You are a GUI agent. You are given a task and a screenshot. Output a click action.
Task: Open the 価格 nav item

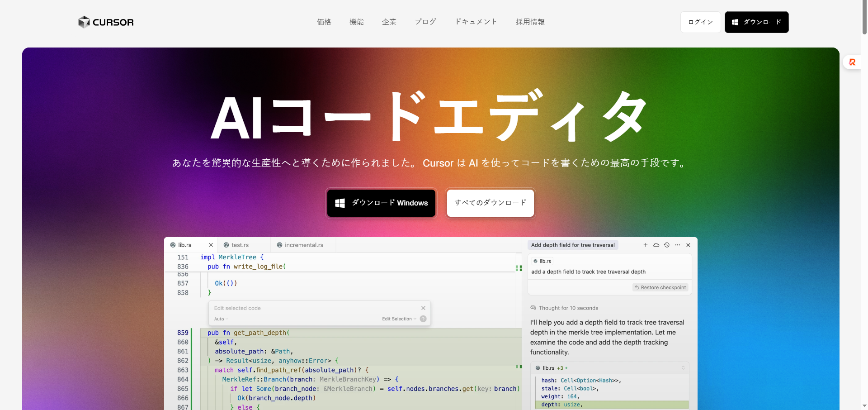pos(324,22)
